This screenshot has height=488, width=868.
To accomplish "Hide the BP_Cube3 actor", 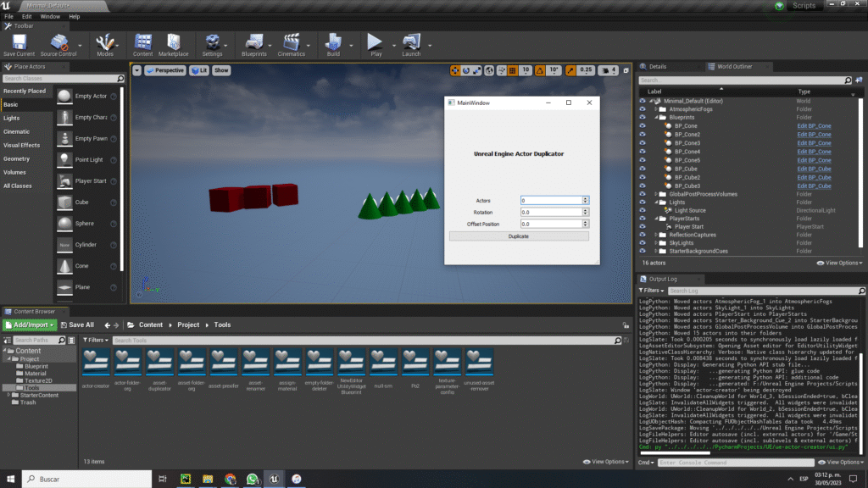I will coord(643,186).
